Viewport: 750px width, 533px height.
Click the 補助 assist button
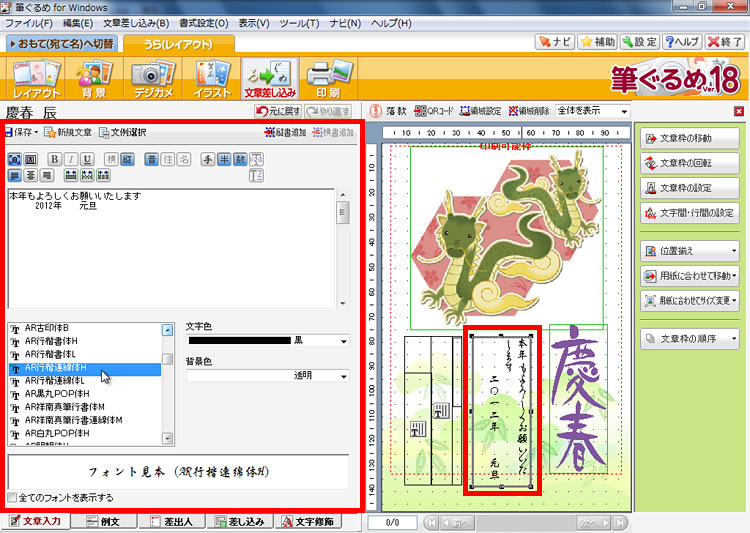(597, 42)
